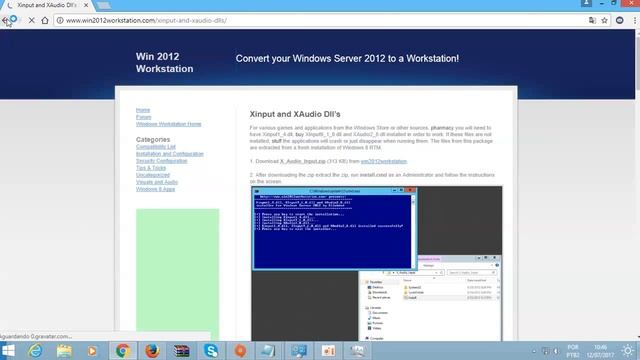Open the blue monitor taskbar icon
640x360 pixels.
pos(299,351)
